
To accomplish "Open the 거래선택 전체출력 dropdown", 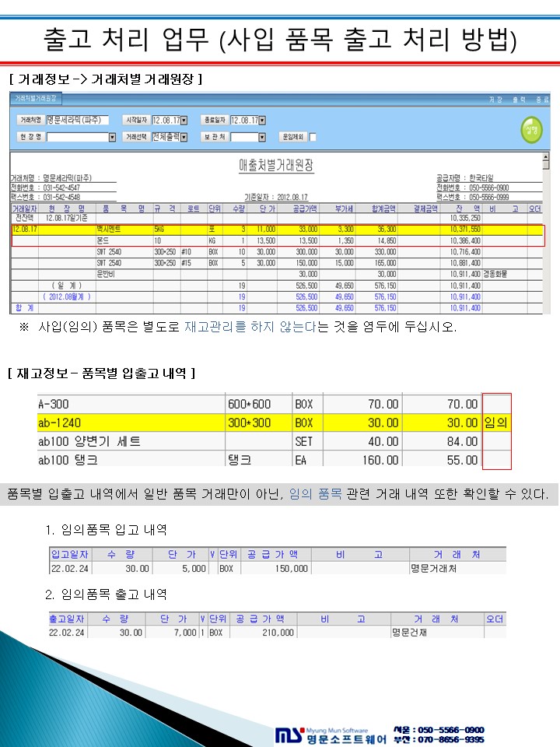I will coord(184,137).
